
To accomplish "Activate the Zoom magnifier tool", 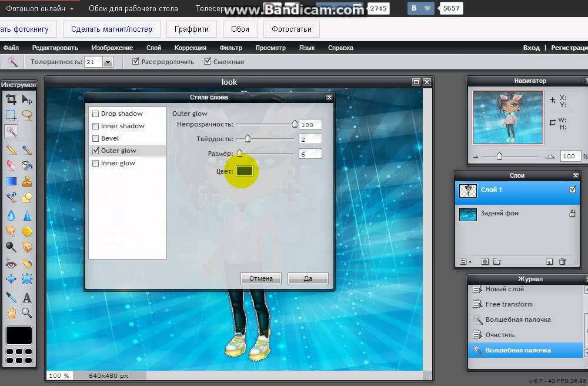I will pos(27,312).
